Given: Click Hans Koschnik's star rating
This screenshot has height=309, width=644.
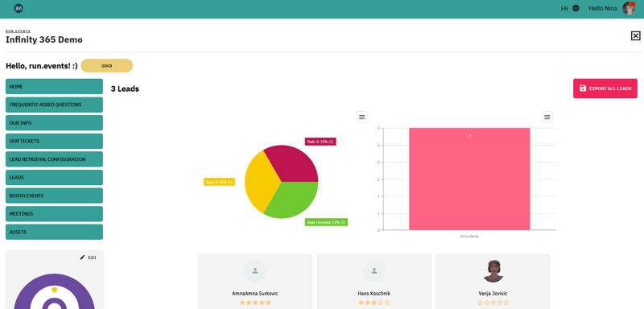Looking at the screenshot, I should (374, 303).
